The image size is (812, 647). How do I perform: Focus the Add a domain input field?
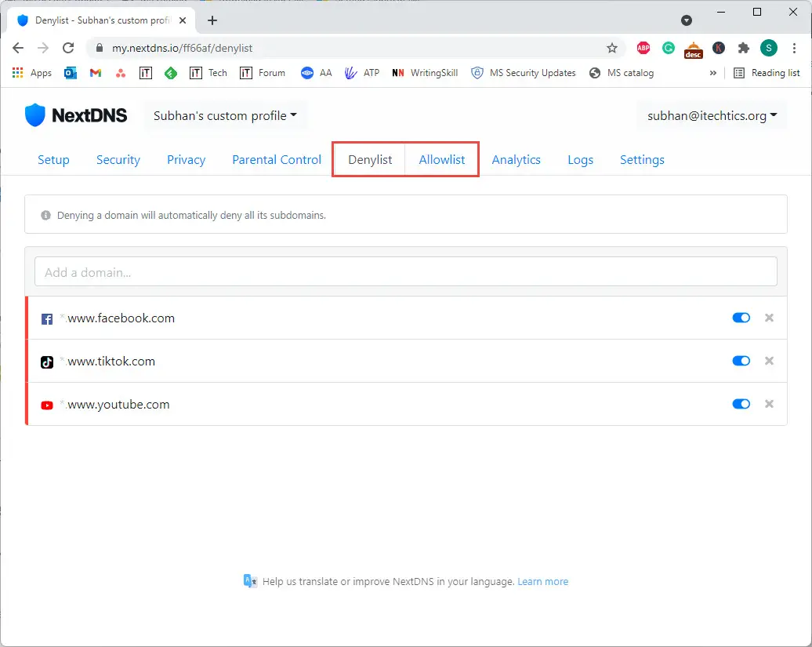point(406,271)
